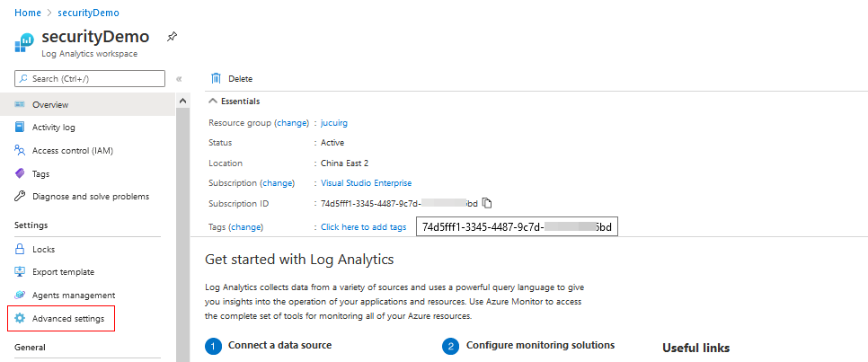The width and height of the screenshot is (868, 362).
Task: Click the Advanced settings gear icon
Action: 20,318
